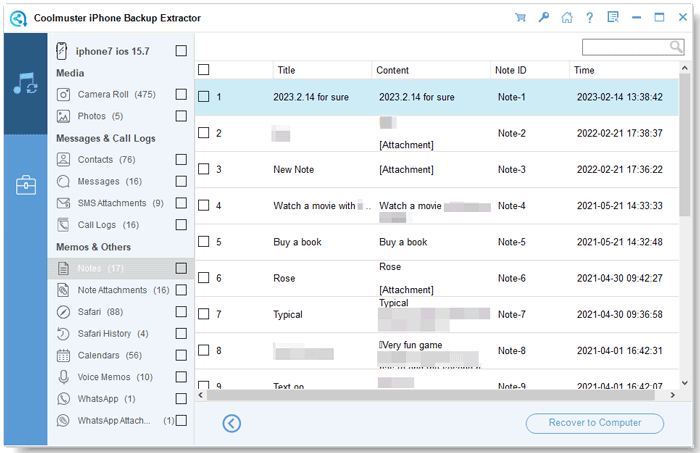
Task: Select checkbox for note row 1
Action: coord(204,97)
